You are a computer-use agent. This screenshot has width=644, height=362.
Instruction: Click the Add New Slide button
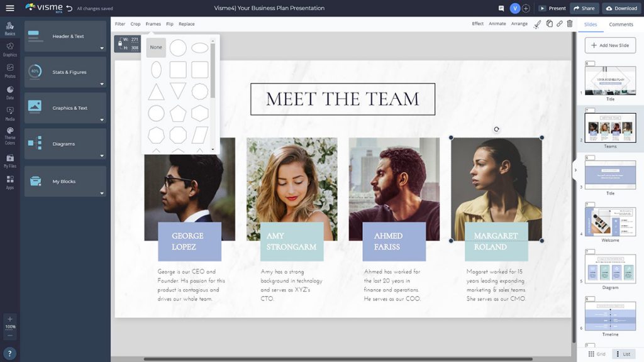609,45
